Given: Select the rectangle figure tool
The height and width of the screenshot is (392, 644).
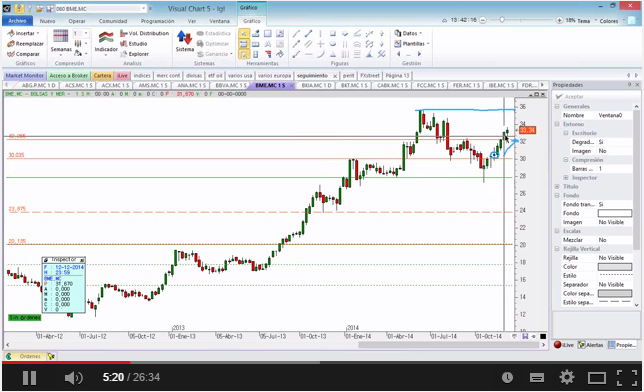Looking at the screenshot, I should (x=333, y=34).
